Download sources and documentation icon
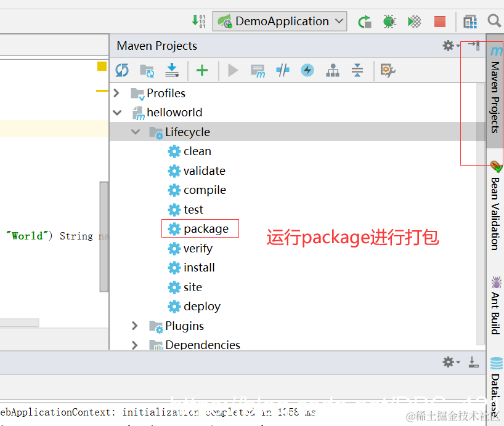This screenshot has height=426, width=504. [172, 70]
